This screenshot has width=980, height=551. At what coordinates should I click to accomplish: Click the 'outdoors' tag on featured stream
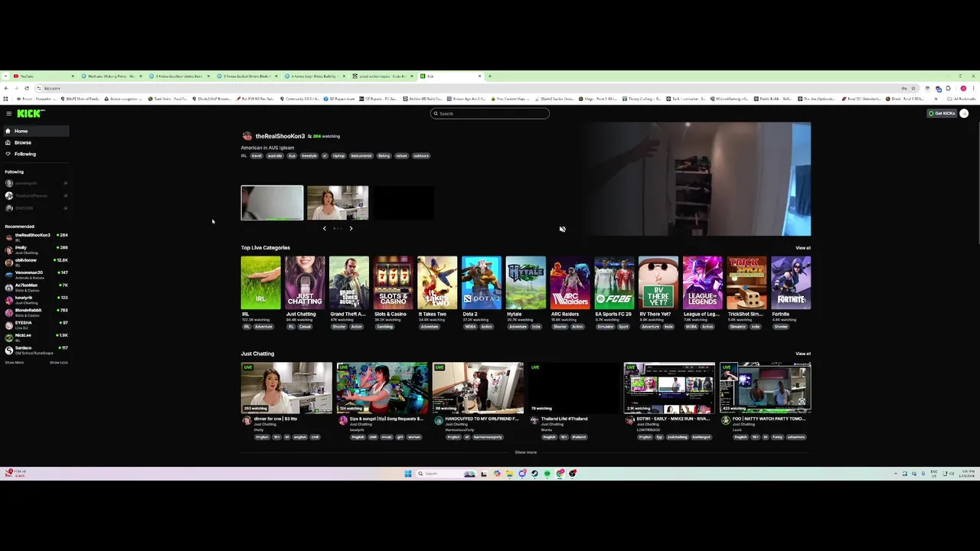[x=421, y=155]
